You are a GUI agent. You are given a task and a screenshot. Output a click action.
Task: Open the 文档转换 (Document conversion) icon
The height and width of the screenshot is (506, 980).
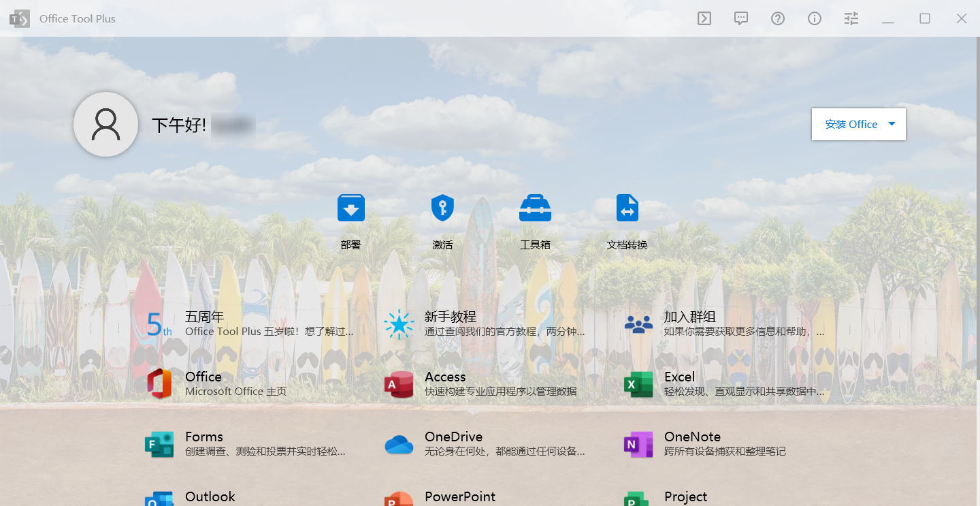[x=627, y=208]
